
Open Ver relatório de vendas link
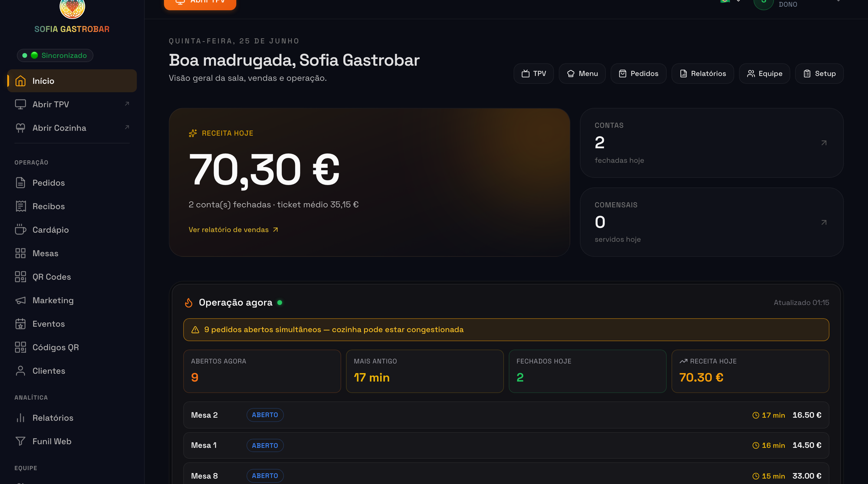click(233, 230)
